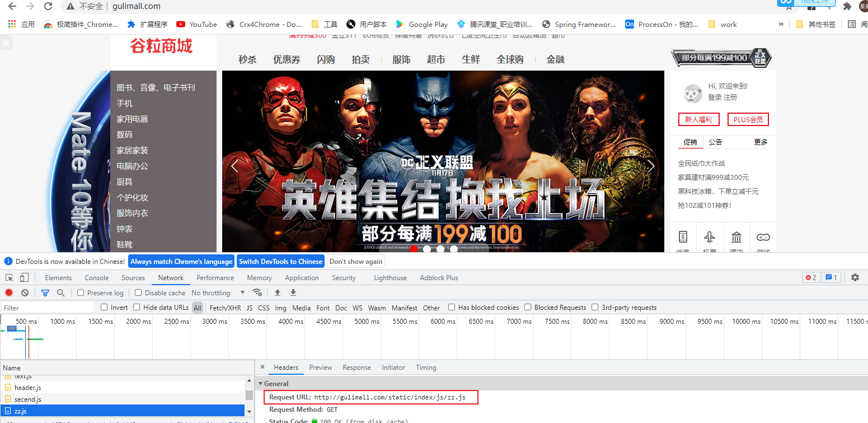Toggle the network filter funnel icon

[x=45, y=292]
